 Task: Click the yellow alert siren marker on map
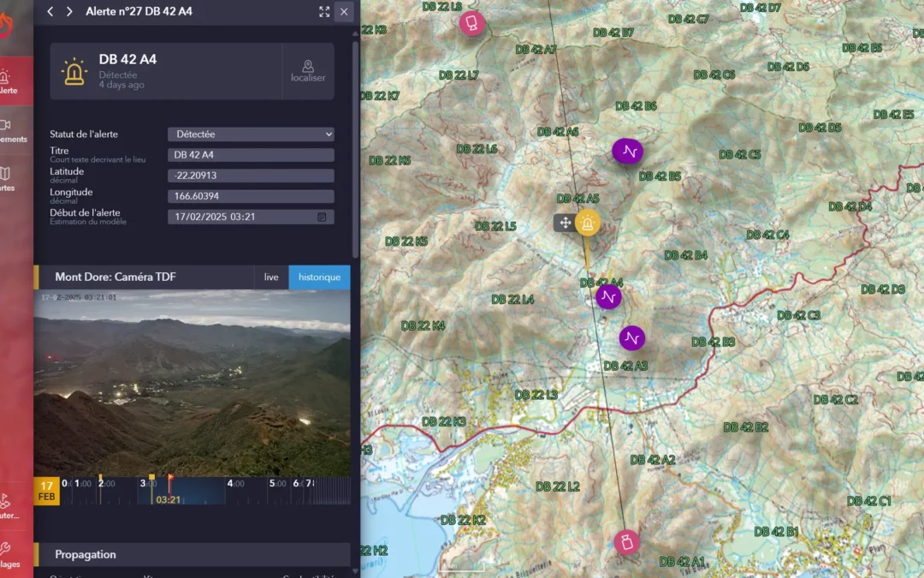click(x=587, y=223)
